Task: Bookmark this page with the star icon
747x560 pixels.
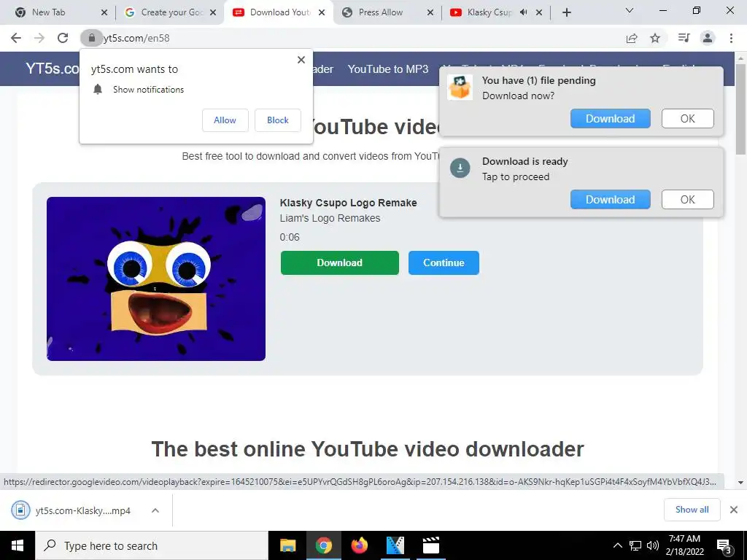Action: coord(655,38)
